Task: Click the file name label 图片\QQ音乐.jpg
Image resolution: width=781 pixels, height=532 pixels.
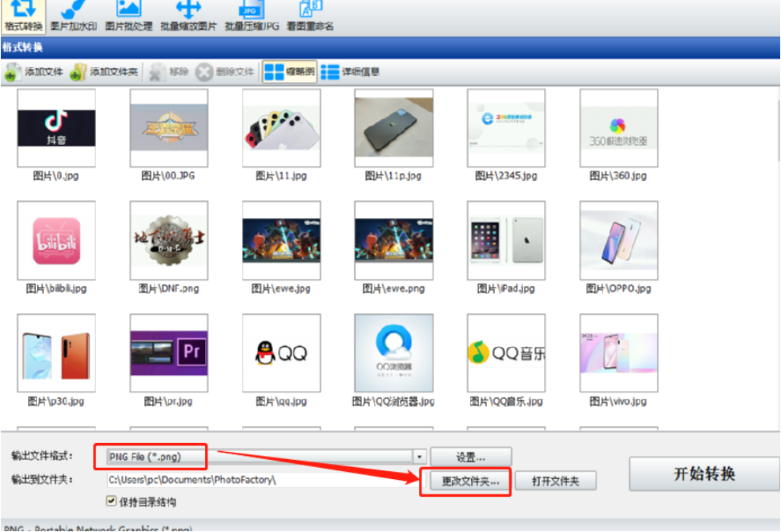Action: click(506, 401)
